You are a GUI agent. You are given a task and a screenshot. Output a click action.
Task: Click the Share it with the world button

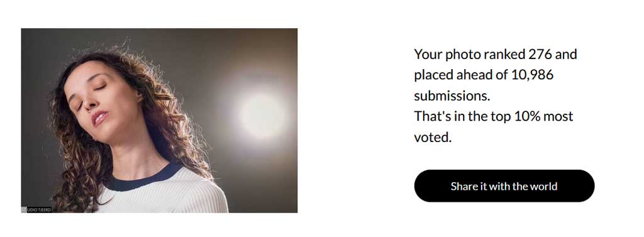tap(504, 185)
